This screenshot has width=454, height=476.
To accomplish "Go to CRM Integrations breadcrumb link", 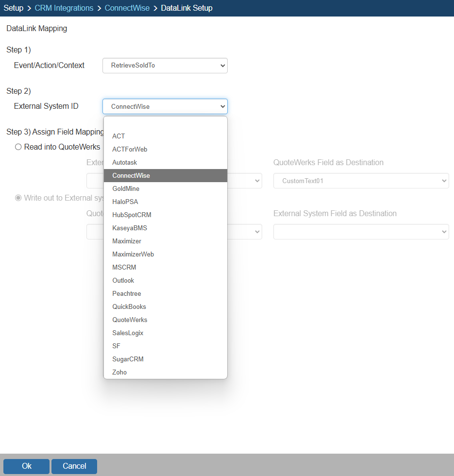I will pos(64,8).
